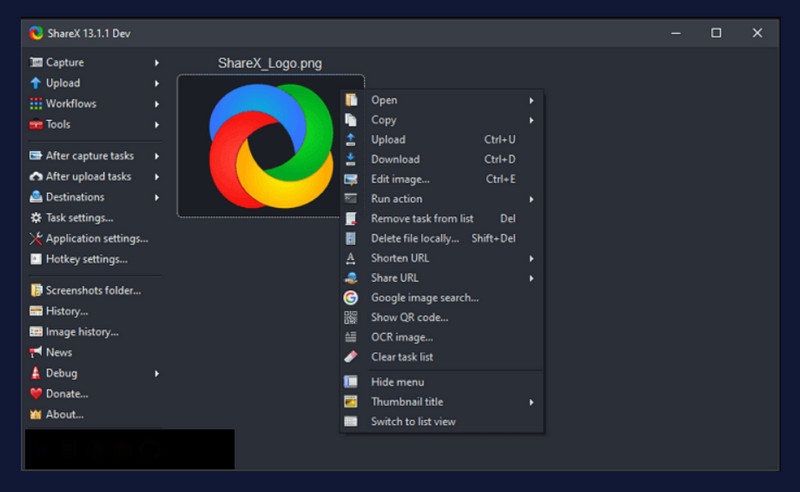This screenshot has height=492, width=800.
Task: Click the eraser icon beside Clear task list
Action: (351, 357)
